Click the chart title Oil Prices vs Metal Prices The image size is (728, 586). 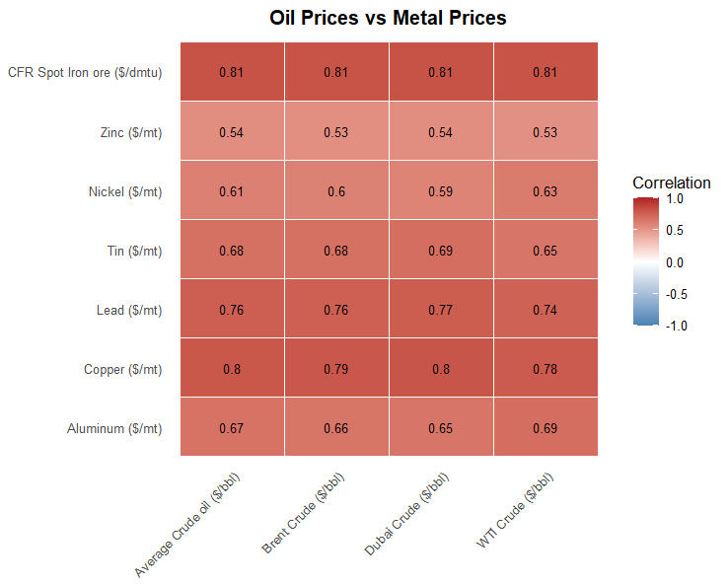[388, 18]
